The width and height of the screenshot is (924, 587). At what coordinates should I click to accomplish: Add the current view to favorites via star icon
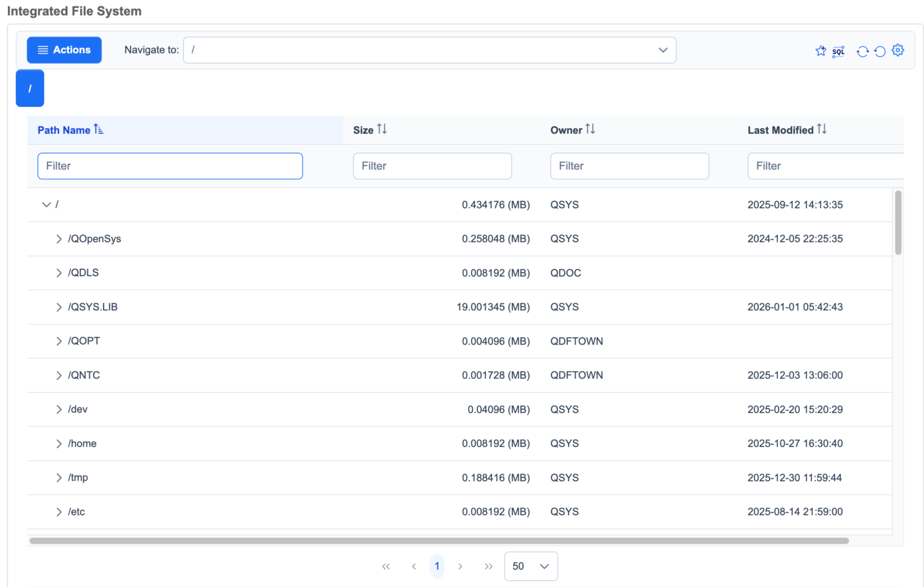[821, 51]
